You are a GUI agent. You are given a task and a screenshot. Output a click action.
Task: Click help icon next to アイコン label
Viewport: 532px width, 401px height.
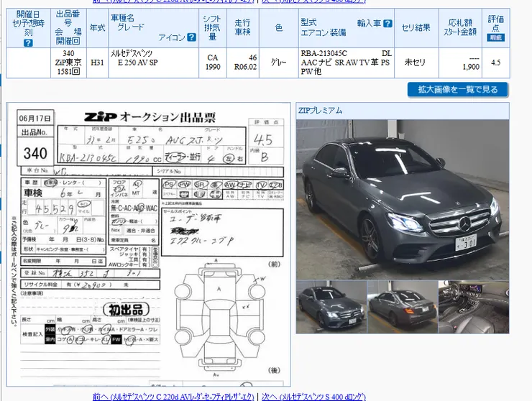192,37
